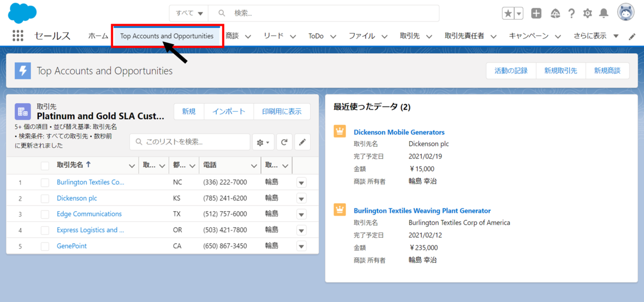This screenshot has height=302, width=644.
Task: Click crown icon for Burlington Textiles Weaving Plant Generator
Action: 339,210
